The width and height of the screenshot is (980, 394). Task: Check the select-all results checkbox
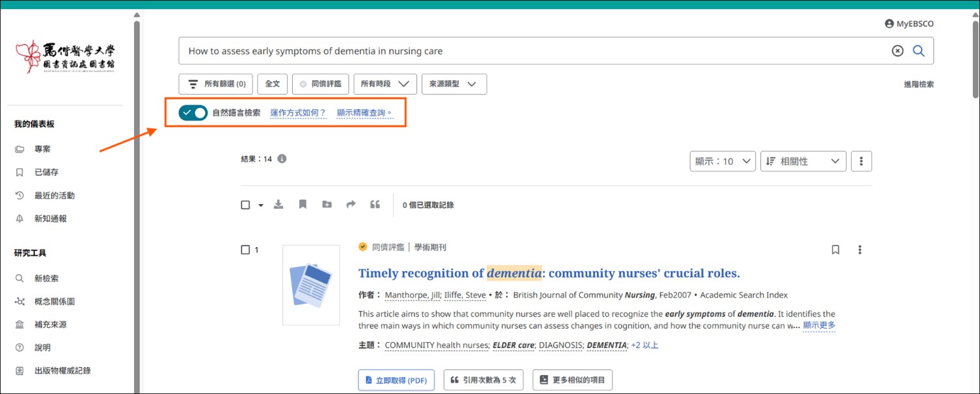pyautogui.click(x=246, y=205)
